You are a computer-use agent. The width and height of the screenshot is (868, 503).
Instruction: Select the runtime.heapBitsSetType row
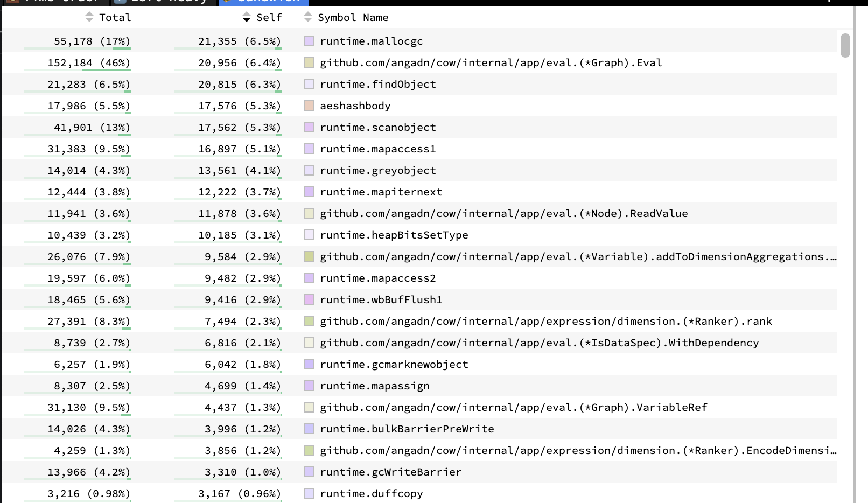tap(394, 235)
